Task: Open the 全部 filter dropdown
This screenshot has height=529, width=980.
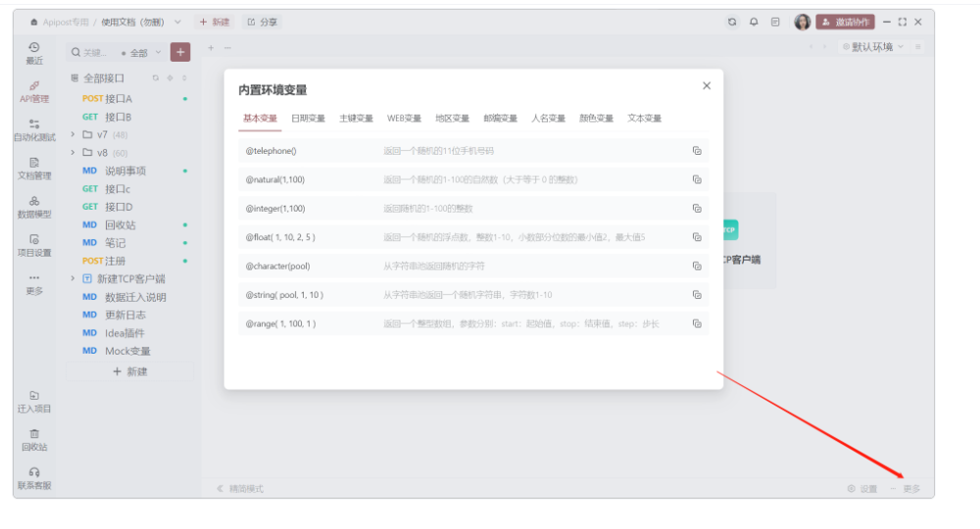Action: point(142,53)
